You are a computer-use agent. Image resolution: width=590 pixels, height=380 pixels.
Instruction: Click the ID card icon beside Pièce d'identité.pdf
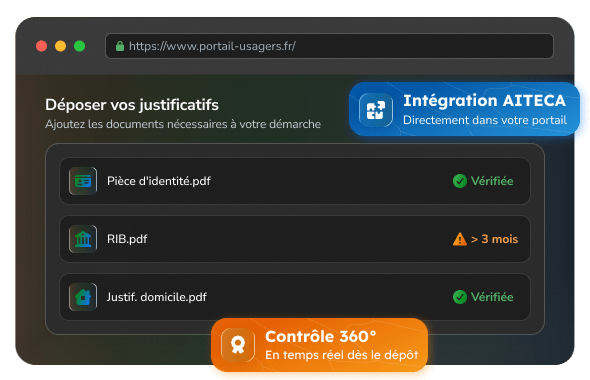point(83,181)
